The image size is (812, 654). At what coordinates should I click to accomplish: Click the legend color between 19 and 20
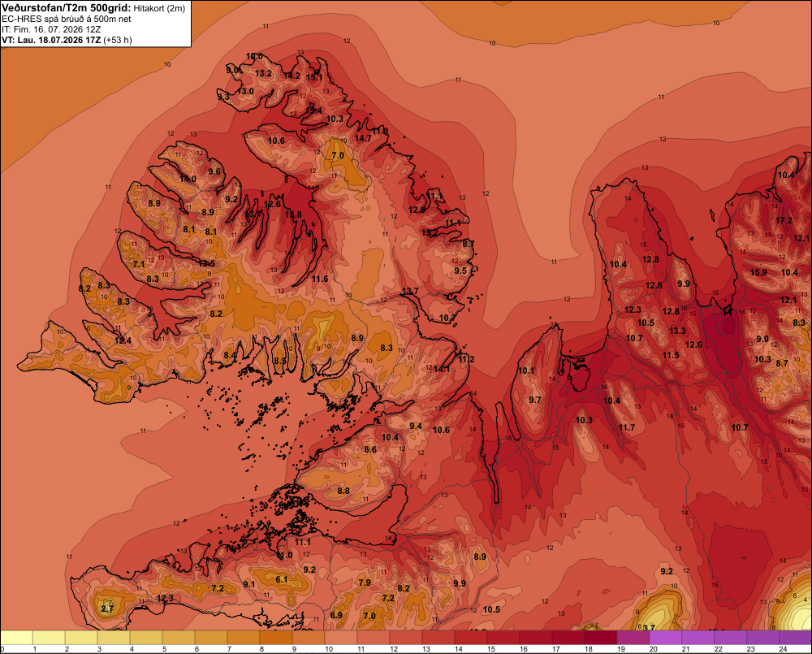point(633,638)
